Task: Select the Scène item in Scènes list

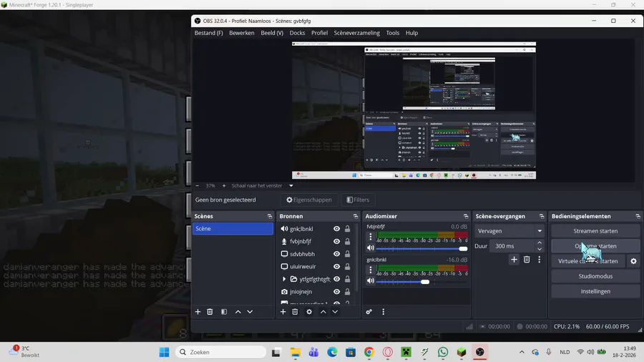Action: [x=233, y=229]
